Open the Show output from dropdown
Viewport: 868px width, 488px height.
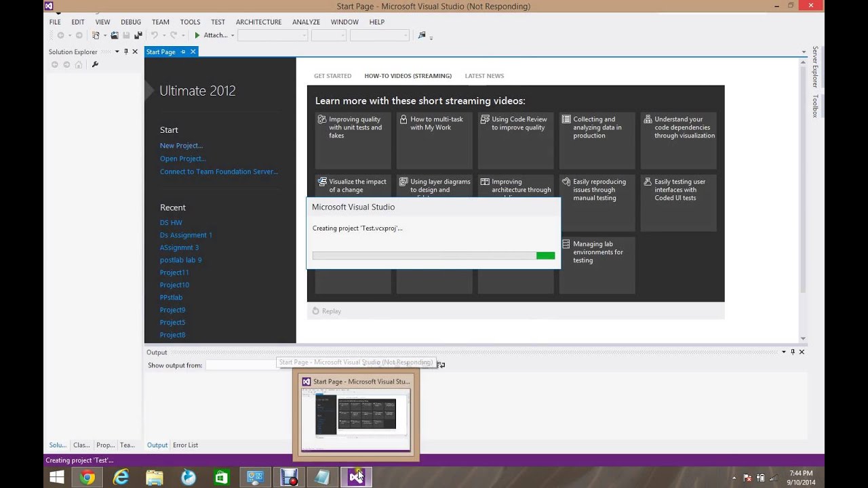click(241, 365)
